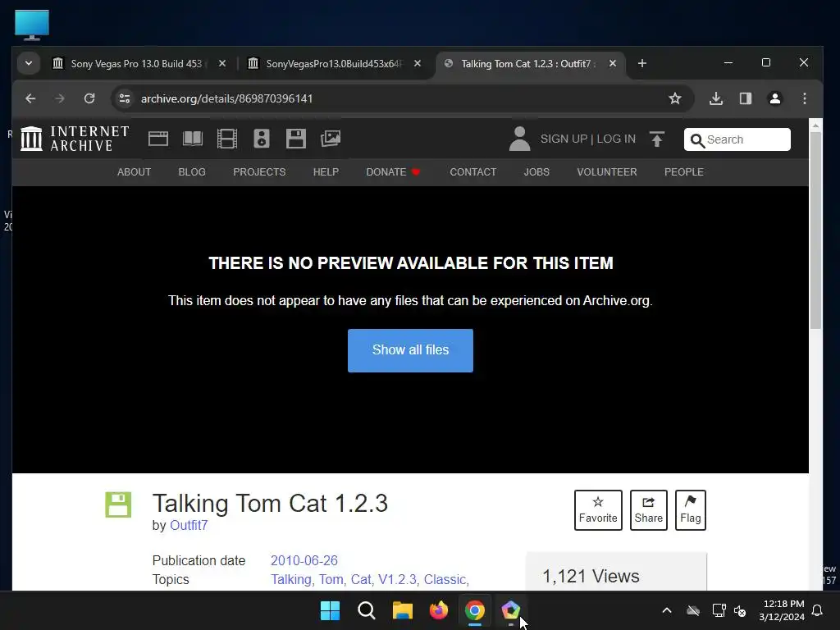840x630 pixels.
Task: Open the colorful pentagon app on taskbar
Action: point(510,610)
